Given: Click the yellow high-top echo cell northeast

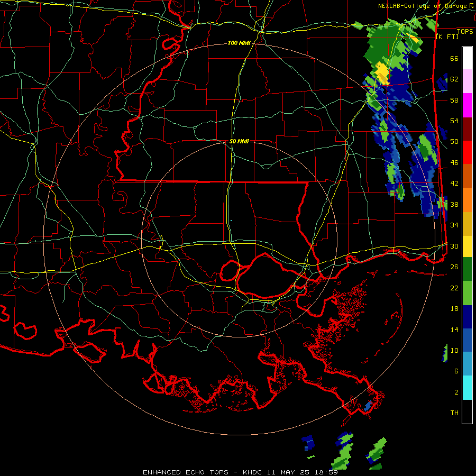Looking at the screenshot, I should click(382, 73).
